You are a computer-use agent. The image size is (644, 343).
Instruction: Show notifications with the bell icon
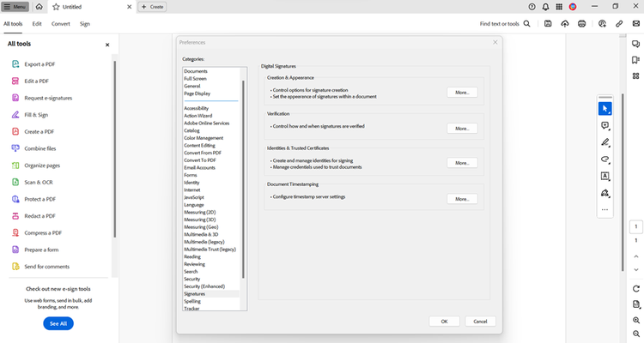(x=545, y=7)
